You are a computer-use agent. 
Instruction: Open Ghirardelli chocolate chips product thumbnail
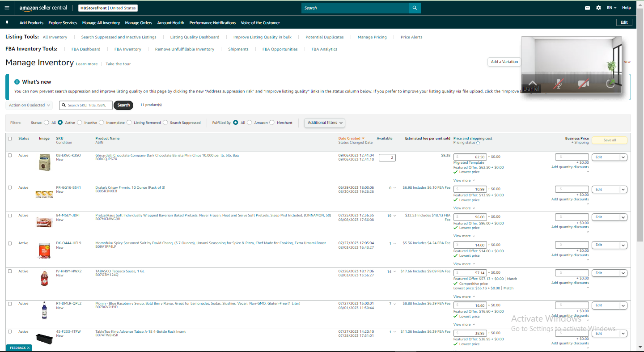pyautogui.click(x=44, y=162)
